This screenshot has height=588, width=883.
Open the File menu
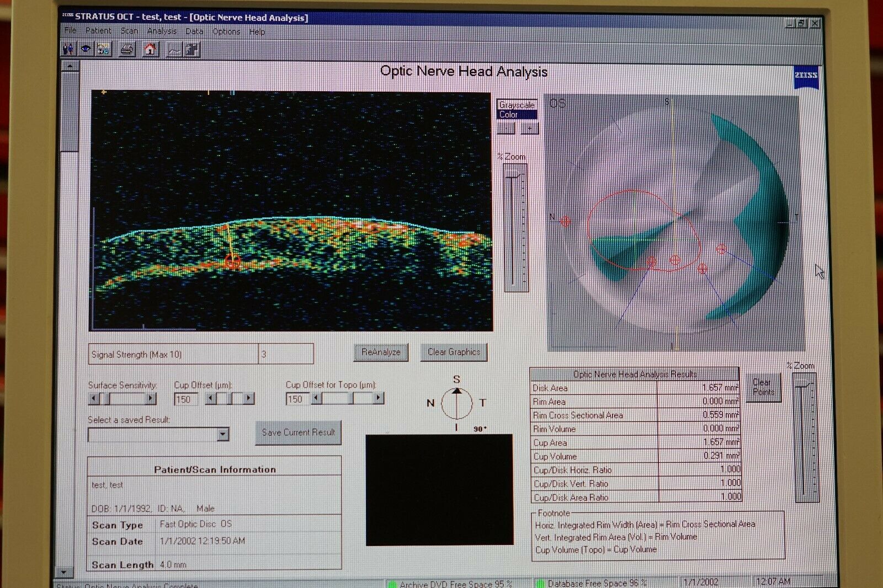(x=70, y=30)
